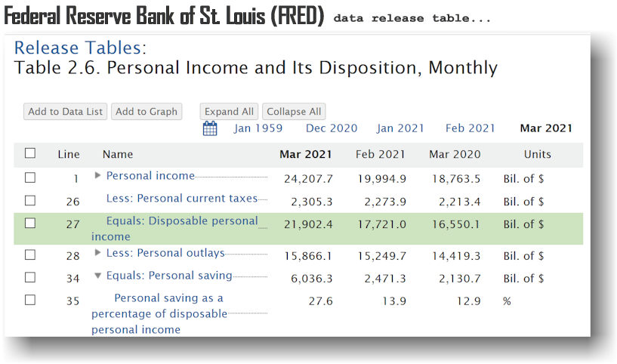Select the saving rate value 12.9
This screenshot has width=617, height=364.
[469, 301]
